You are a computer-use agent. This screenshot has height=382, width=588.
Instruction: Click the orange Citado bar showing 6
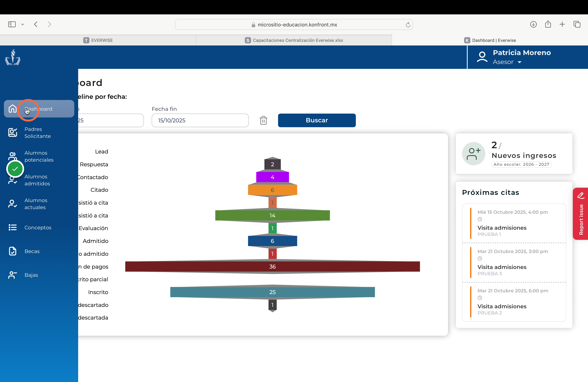pos(272,190)
